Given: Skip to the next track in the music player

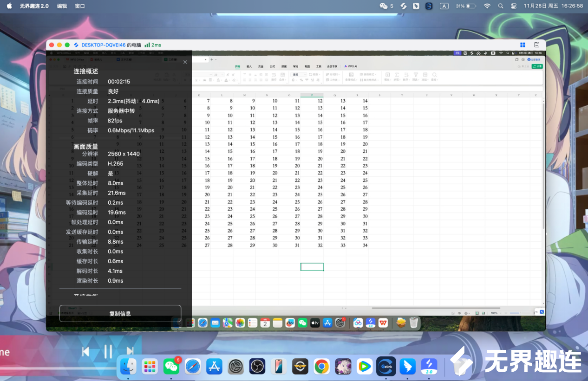Looking at the screenshot, I should pyautogui.click(x=131, y=351).
